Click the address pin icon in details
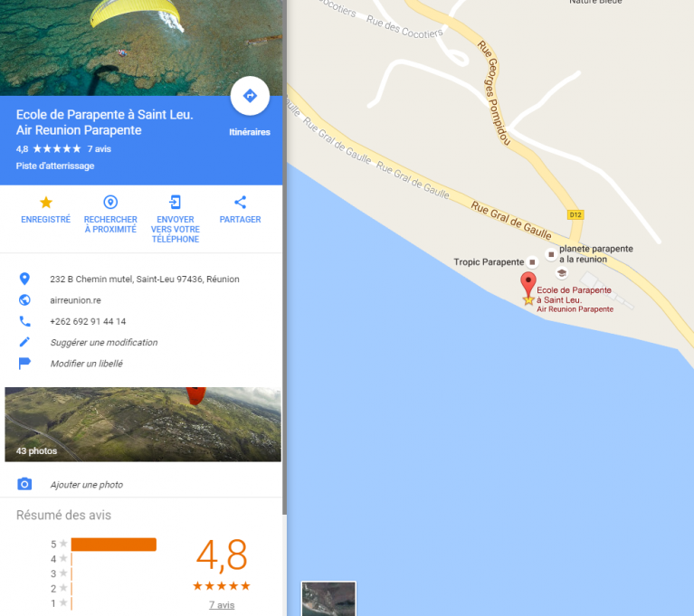 tap(24, 279)
